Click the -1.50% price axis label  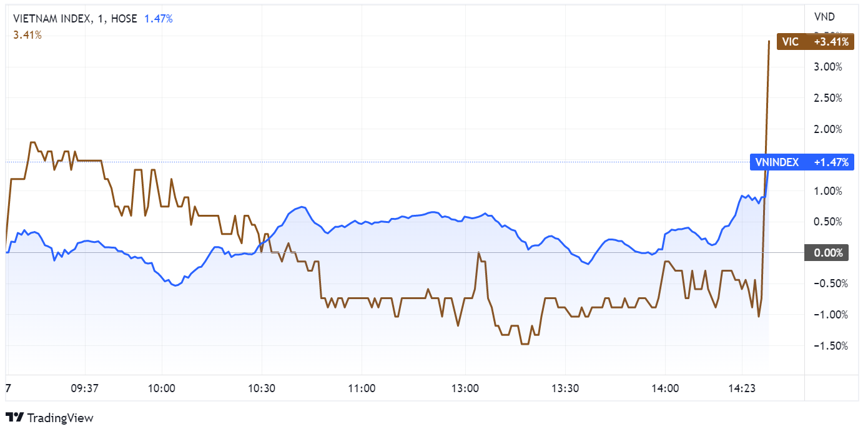827,346
